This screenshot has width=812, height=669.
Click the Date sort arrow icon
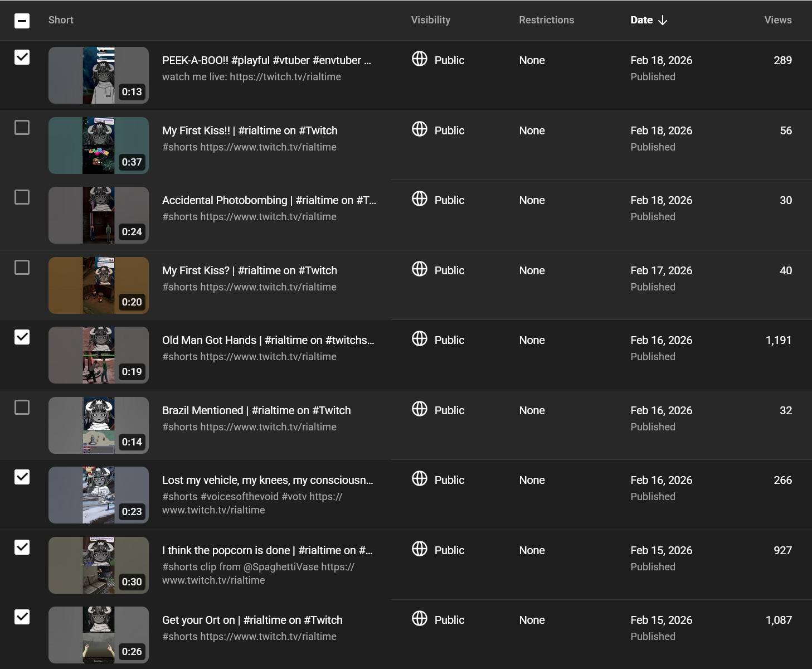coord(663,21)
